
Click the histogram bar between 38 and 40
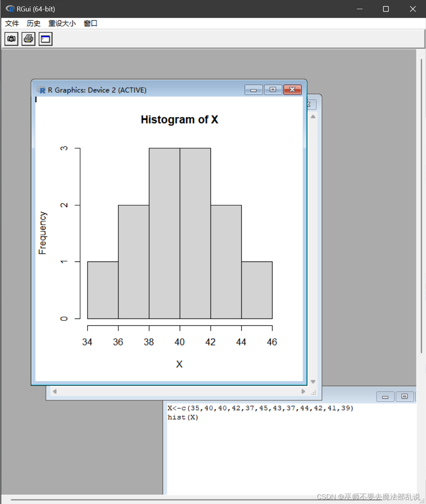(x=165, y=233)
